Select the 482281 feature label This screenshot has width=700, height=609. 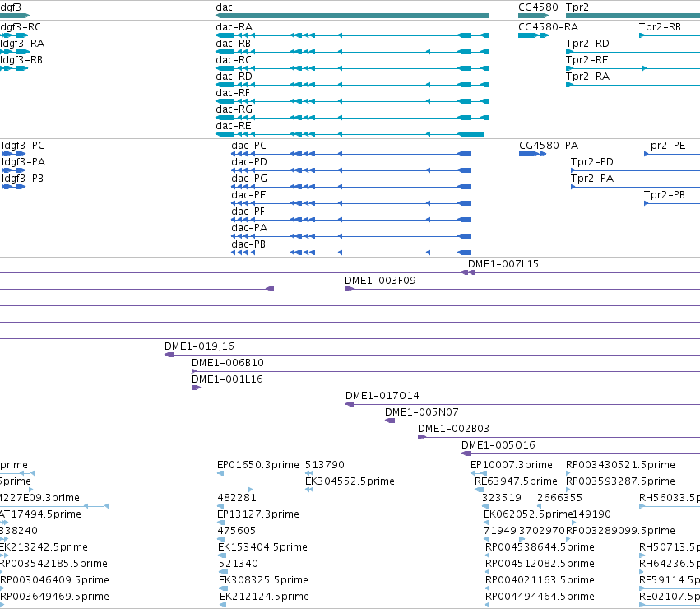pyautogui.click(x=237, y=498)
